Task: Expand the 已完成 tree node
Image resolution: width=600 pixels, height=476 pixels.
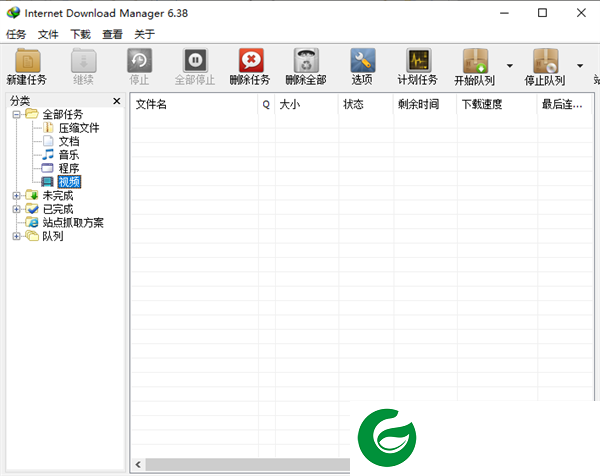Action: (16, 209)
